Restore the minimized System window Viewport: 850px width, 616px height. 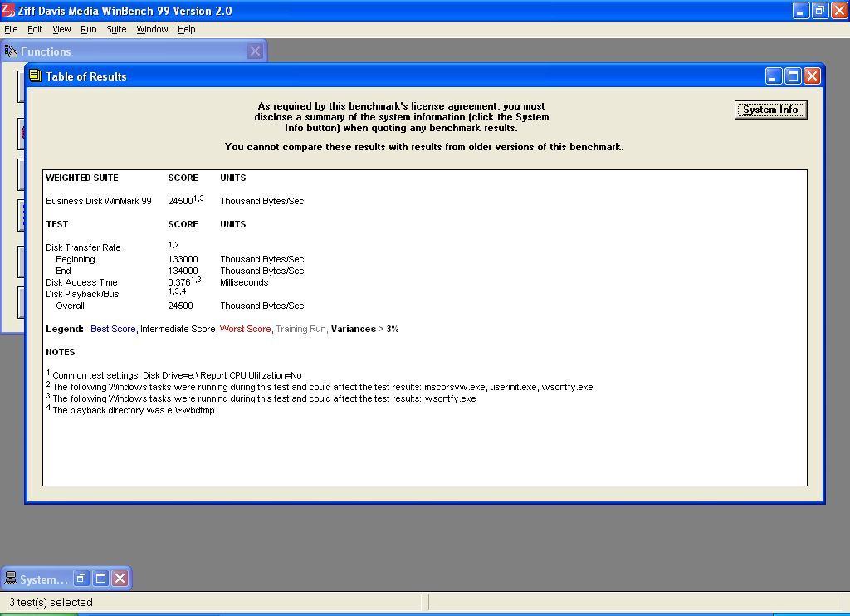[x=81, y=578]
